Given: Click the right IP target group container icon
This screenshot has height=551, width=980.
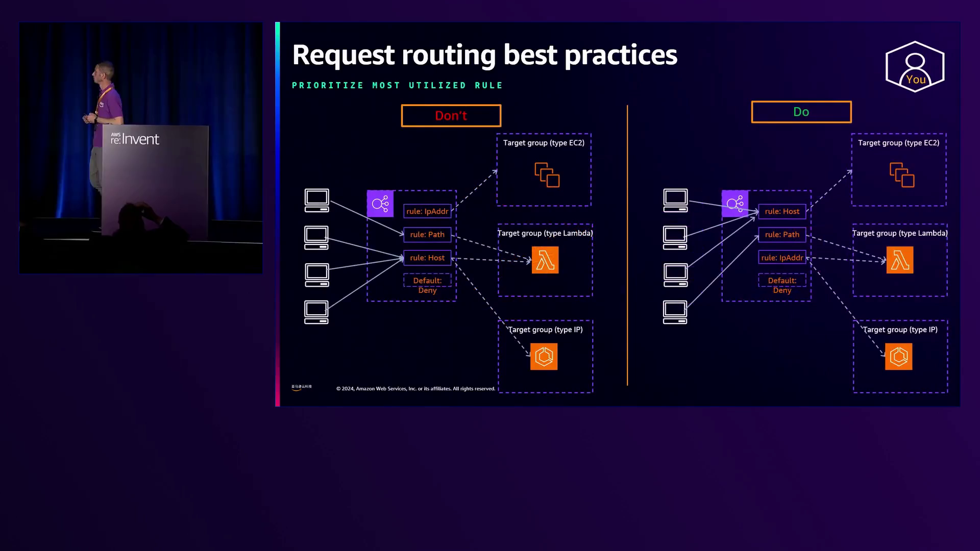Looking at the screenshot, I should [898, 357].
